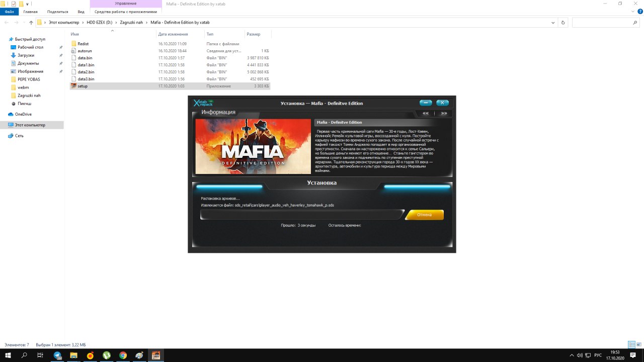Click Этот компьютер breadcrumb

point(64,23)
